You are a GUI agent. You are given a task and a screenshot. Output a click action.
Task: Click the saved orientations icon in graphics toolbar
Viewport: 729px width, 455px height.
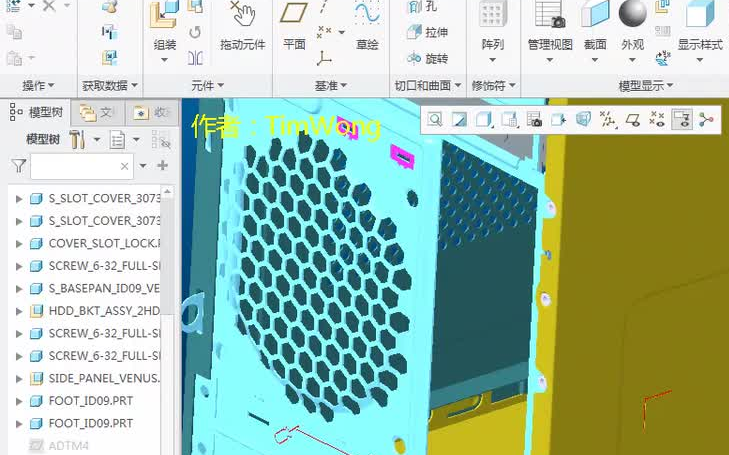click(x=510, y=120)
